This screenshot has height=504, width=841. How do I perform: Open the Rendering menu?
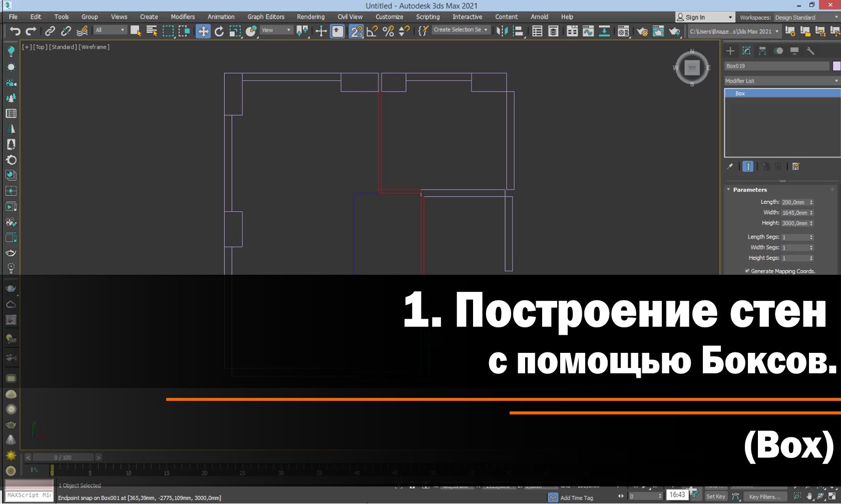point(310,17)
